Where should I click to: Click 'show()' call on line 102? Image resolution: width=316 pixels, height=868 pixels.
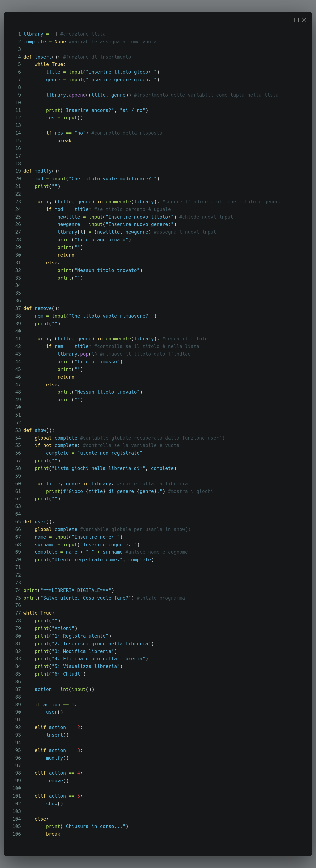pyautogui.click(x=54, y=804)
